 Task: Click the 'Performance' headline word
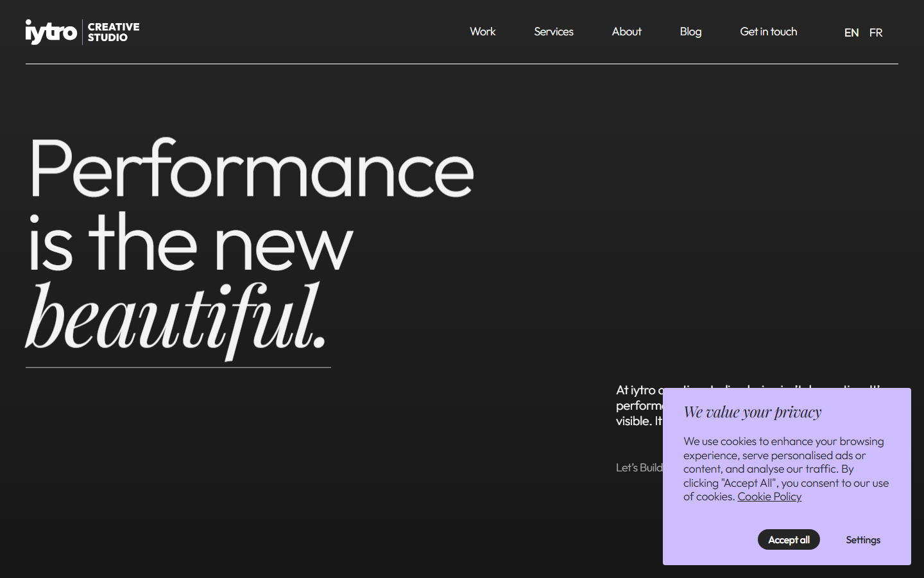252,168
